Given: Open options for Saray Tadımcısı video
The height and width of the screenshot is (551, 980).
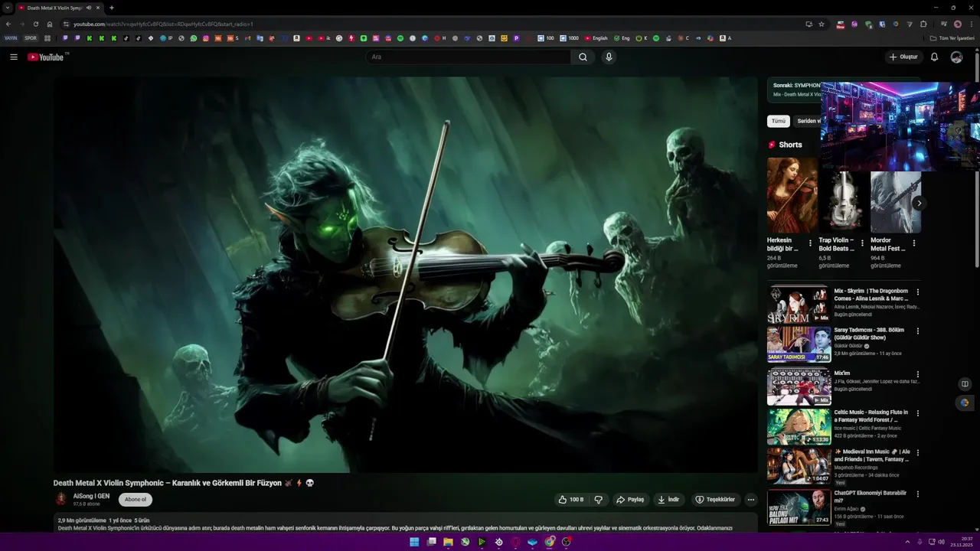Looking at the screenshot, I should click(918, 331).
